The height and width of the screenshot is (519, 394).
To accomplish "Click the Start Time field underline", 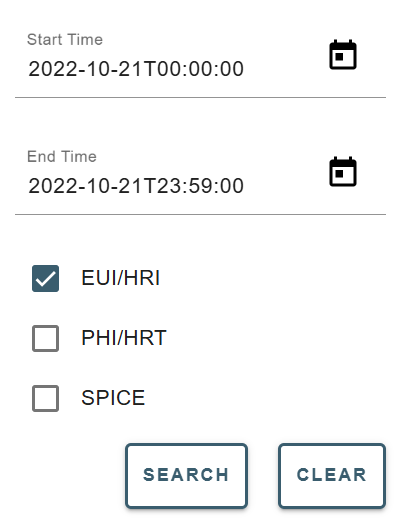I will pos(200,98).
